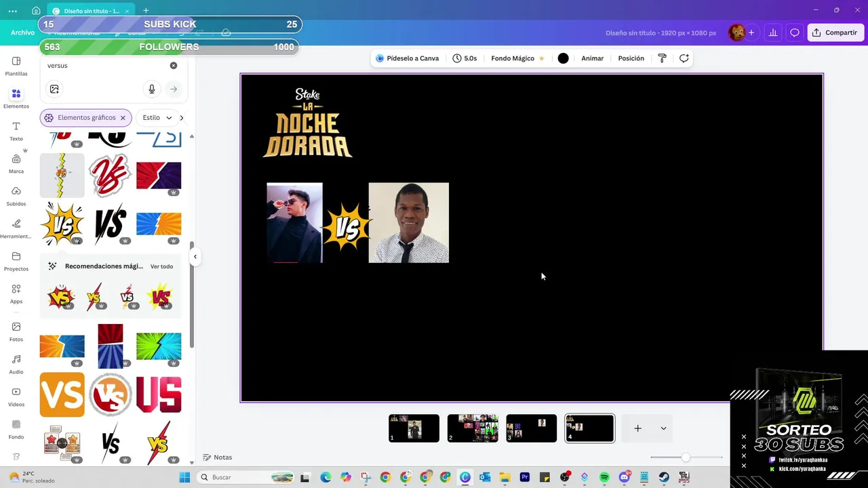Image resolution: width=868 pixels, height=488 pixels.
Task: Select the VS burst graphic on canvas
Action: (347, 226)
